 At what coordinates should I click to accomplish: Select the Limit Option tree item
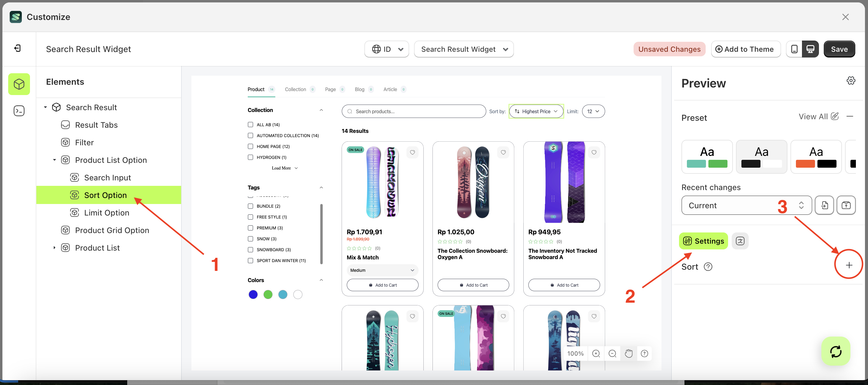(107, 213)
